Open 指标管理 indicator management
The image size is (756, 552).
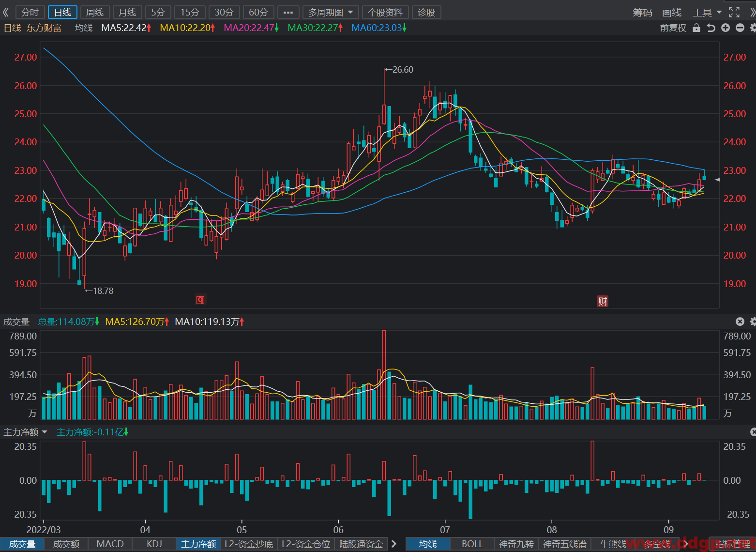[x=732, y=544]
